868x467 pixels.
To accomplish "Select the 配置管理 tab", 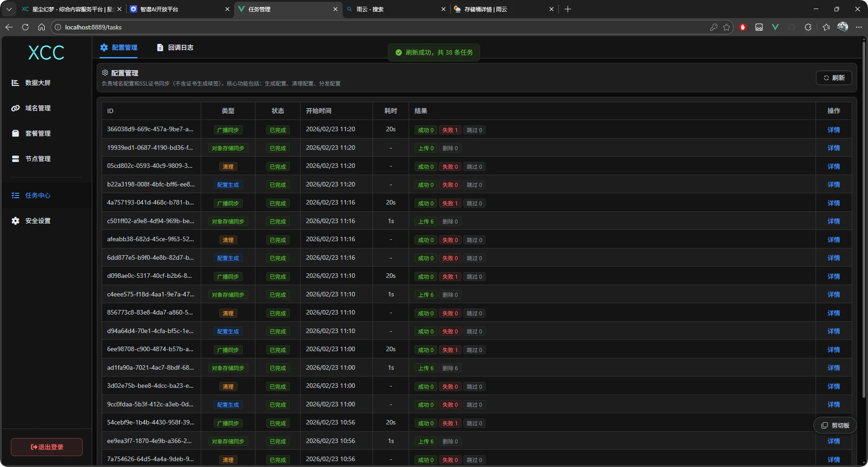I will tap(118, 48).
